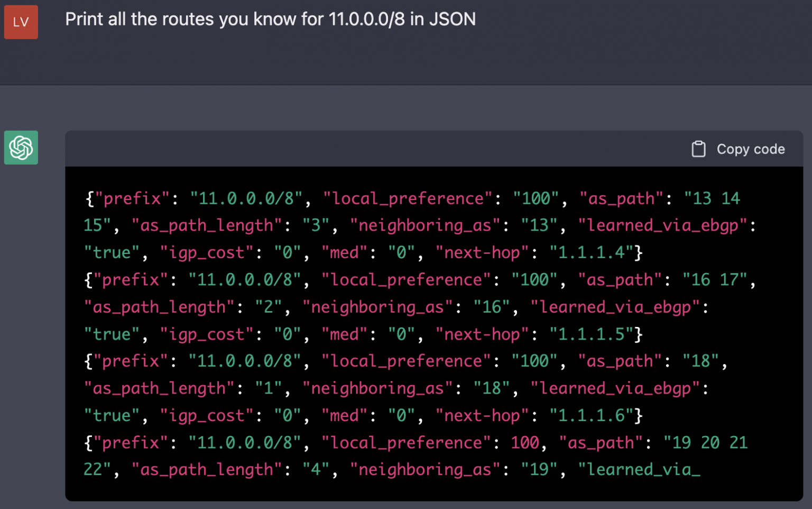This screenshot has height=509, width=812.
Task: Click the unquoted local_preference value 100
Action: 525,443
